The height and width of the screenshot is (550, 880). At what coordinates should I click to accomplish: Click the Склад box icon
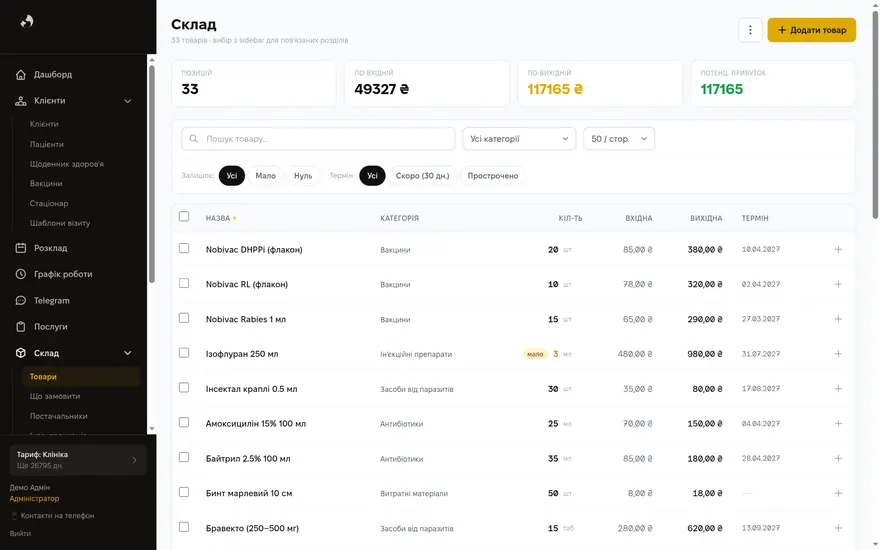coord(21,353)
